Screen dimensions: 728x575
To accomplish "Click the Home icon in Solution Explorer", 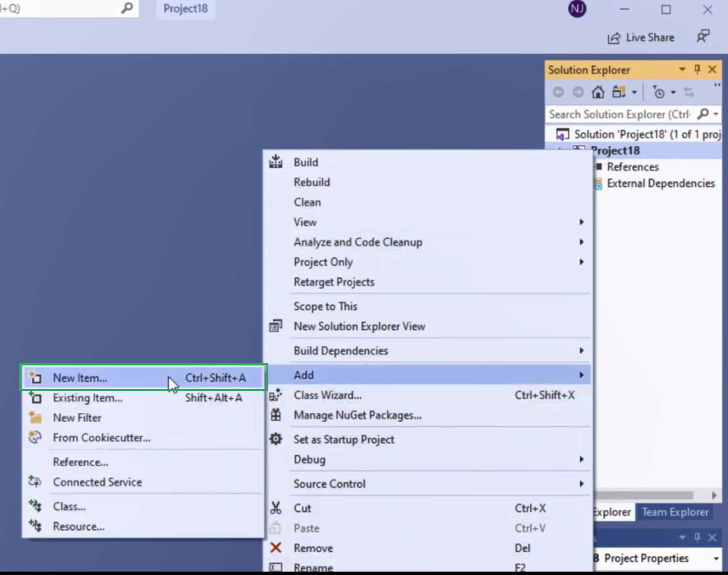I will pyautogui.click(x=598, y=92).
